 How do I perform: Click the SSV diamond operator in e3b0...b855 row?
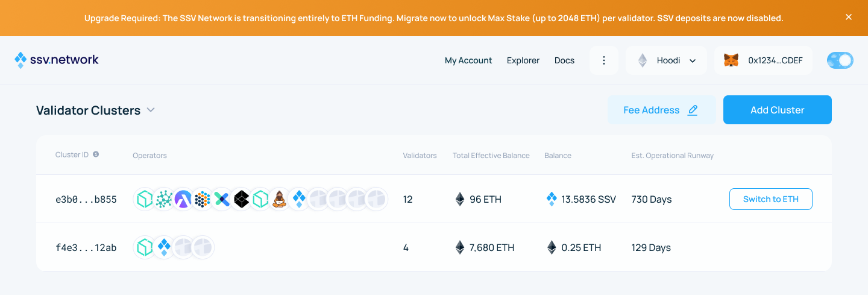click(x=299, y=199)
